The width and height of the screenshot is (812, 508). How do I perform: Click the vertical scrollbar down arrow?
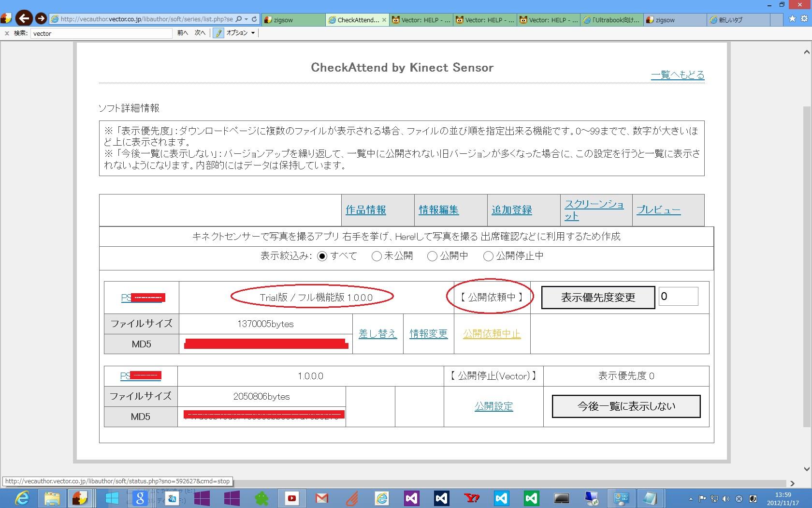pyautogui.click(x=807, y=469)
